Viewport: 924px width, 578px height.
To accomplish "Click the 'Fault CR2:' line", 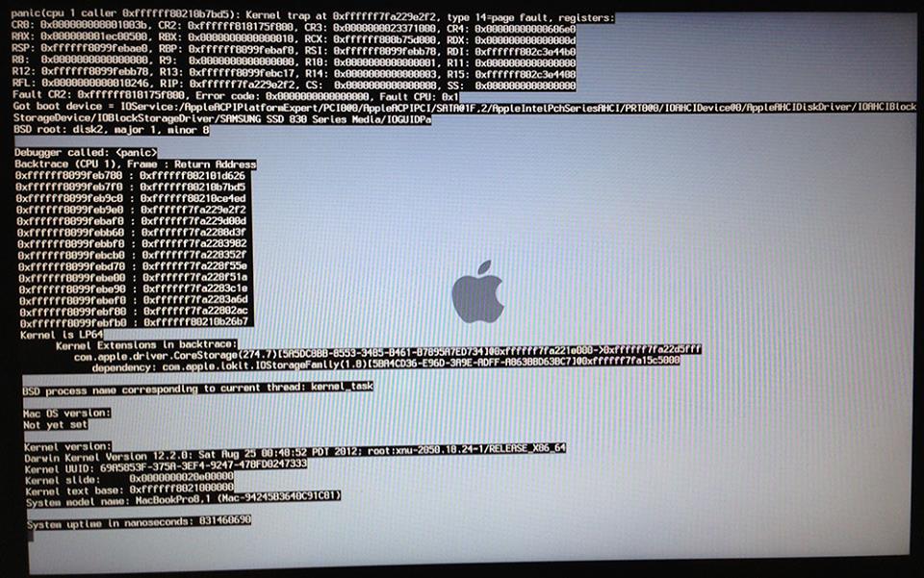I will (235, 95).
